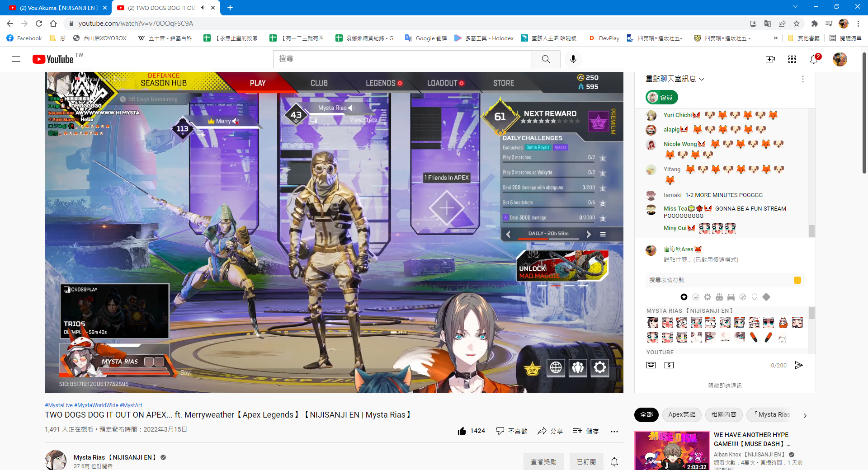Open the Chrome tab search dropdown arrow
This screenshot has height=470, width=868.
(x=795, y=7)
